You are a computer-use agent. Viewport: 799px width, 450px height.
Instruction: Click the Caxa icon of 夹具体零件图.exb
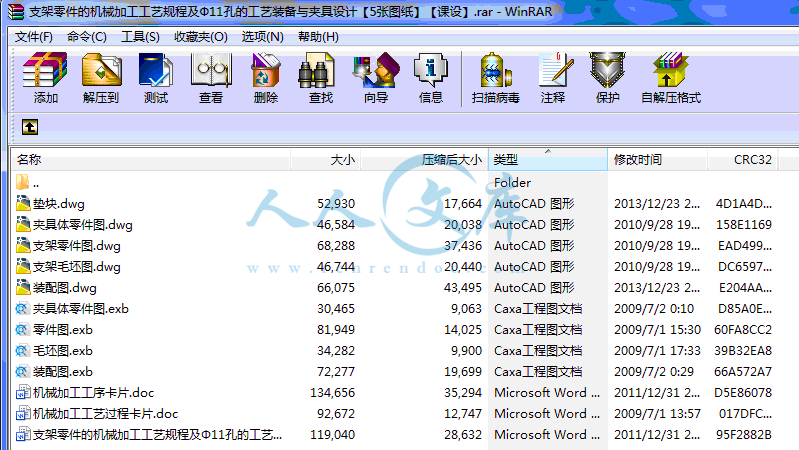22,308
